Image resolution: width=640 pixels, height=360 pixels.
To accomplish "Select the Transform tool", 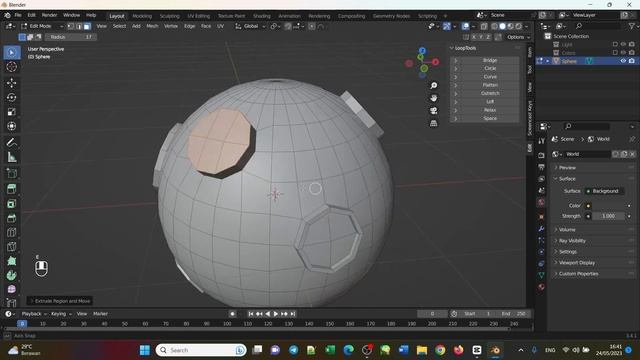I will [12, 126].
